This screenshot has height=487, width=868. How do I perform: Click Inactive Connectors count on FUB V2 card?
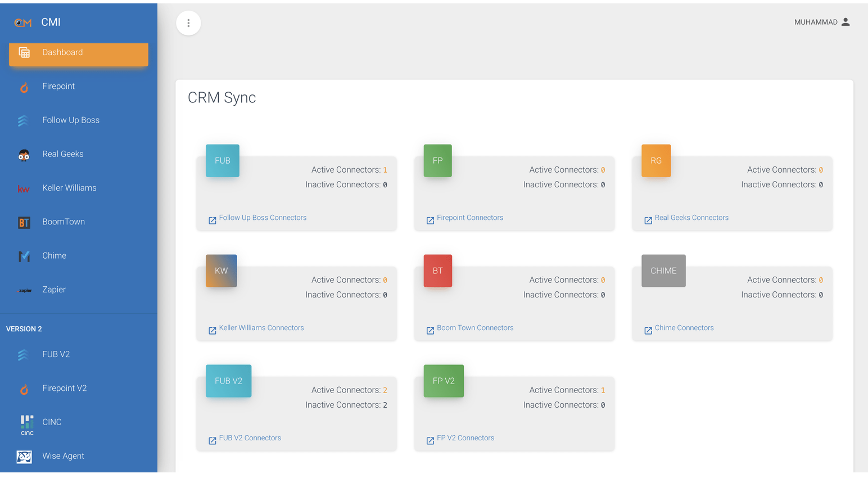pos(385,405)
